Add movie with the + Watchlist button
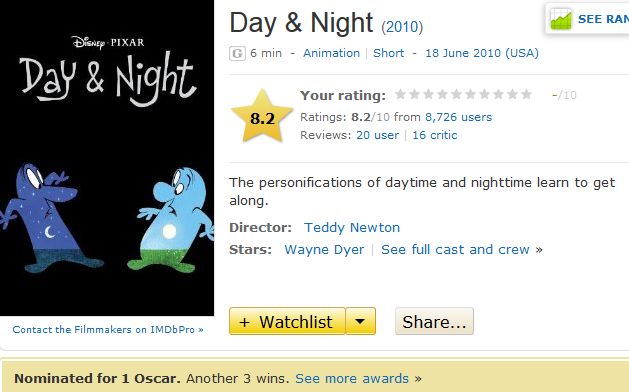The height and width of the screenshot is (392, 629). (287, 321)
